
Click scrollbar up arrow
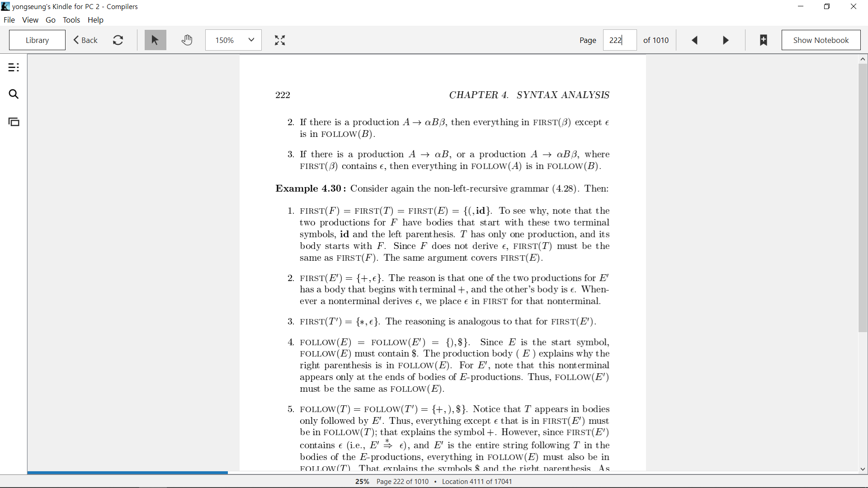point(863,59)
